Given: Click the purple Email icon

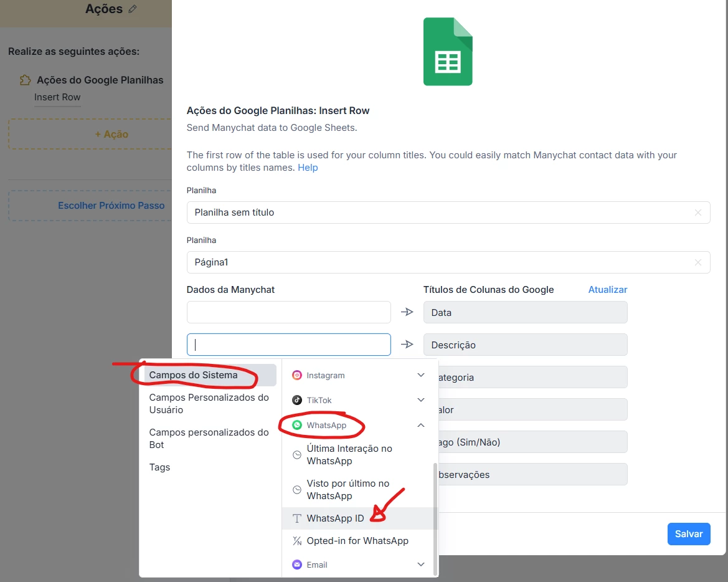Looking at the screenshot, I should tap(297, 565).
